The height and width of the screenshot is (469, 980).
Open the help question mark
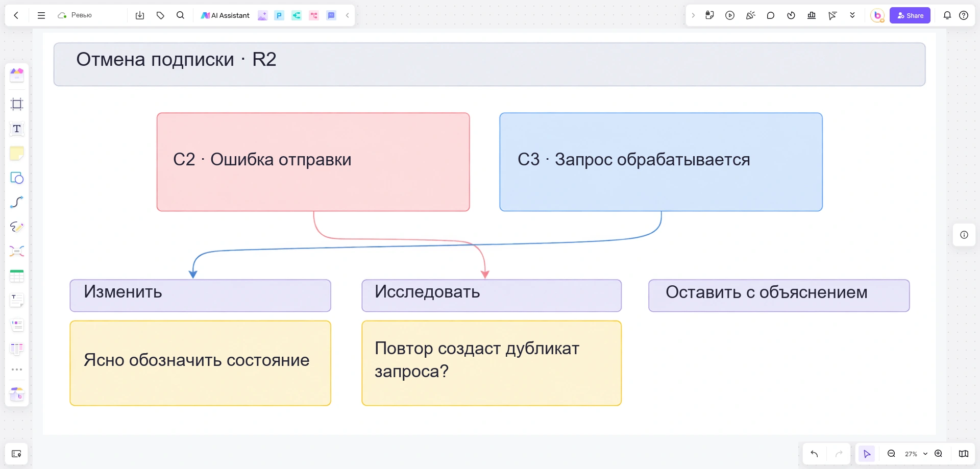tap(964, 15)
